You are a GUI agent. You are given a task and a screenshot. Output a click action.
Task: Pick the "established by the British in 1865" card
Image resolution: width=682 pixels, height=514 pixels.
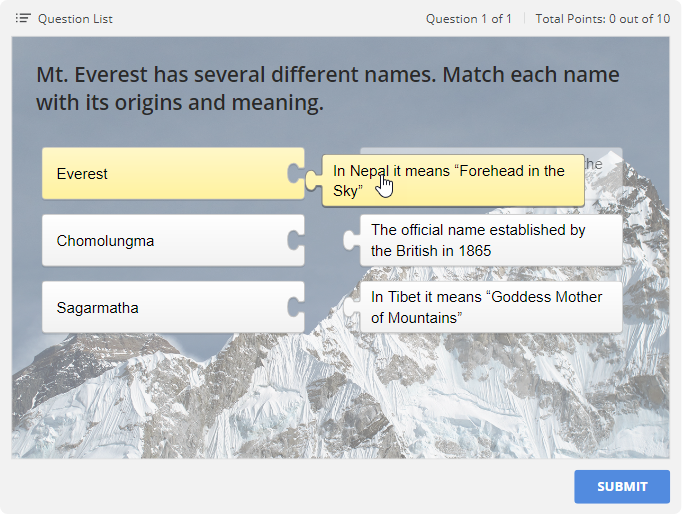tap(490, 241)
